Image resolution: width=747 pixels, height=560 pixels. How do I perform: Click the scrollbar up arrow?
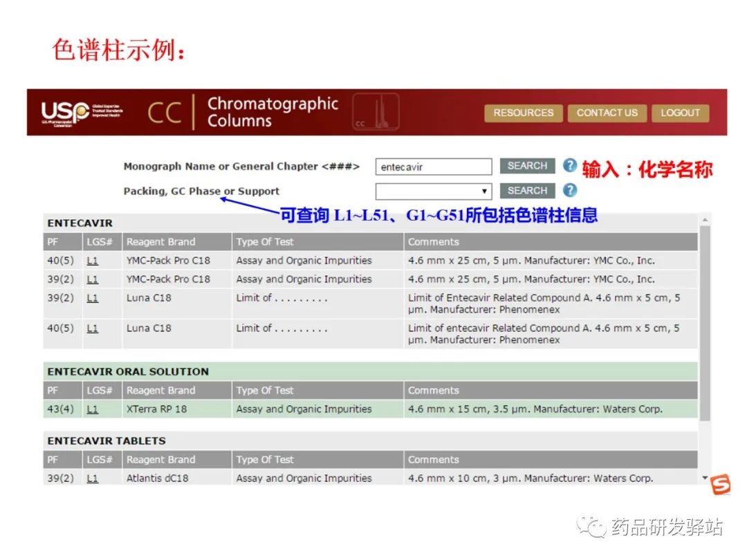pyautogui.click(x=705, y=220)
